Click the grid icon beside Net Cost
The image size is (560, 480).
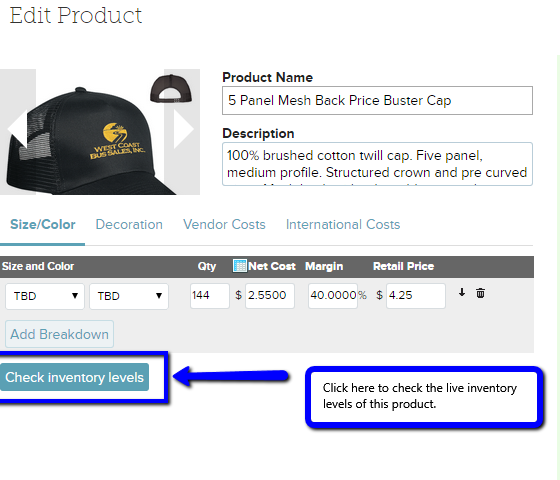tap(239, 266)
